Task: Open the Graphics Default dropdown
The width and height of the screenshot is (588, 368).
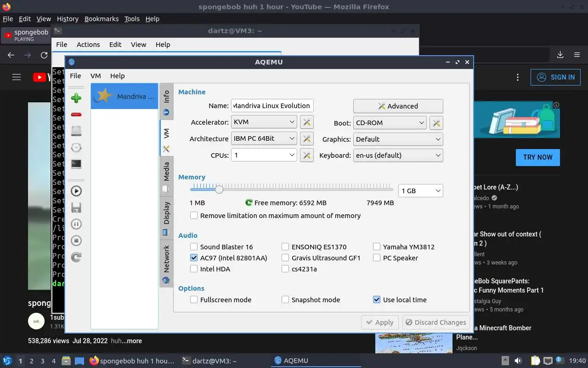Action: 398,139
